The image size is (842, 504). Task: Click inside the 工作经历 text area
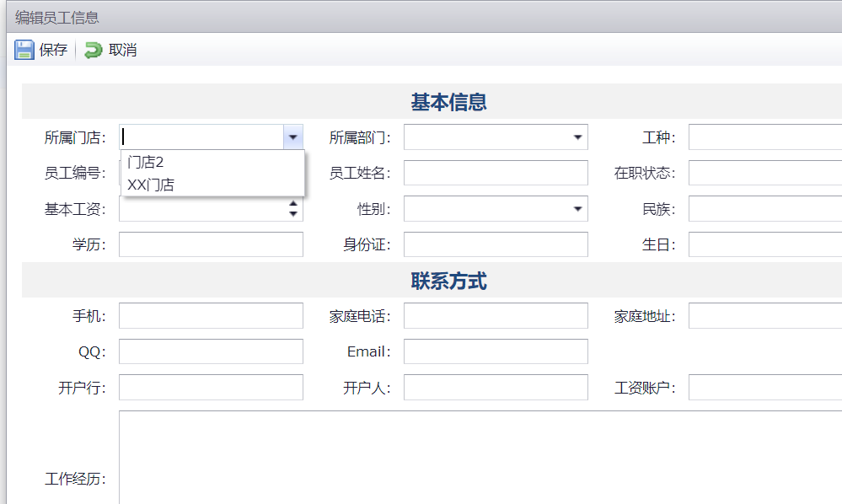[x=480, y=458]
